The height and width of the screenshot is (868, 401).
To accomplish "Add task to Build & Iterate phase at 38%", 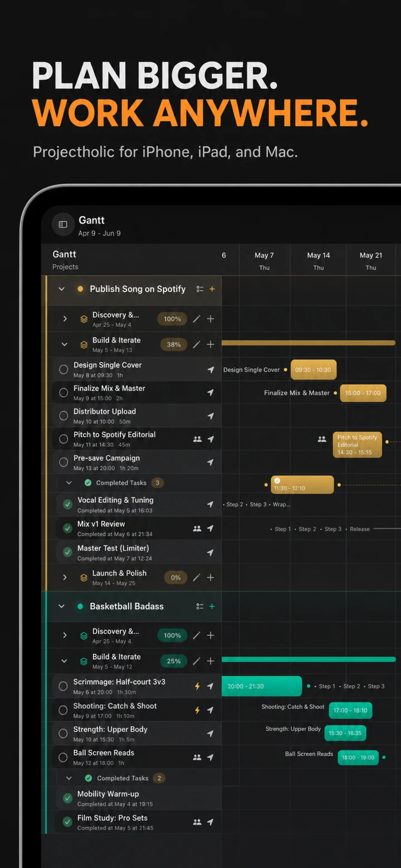I will pos(211,345).
